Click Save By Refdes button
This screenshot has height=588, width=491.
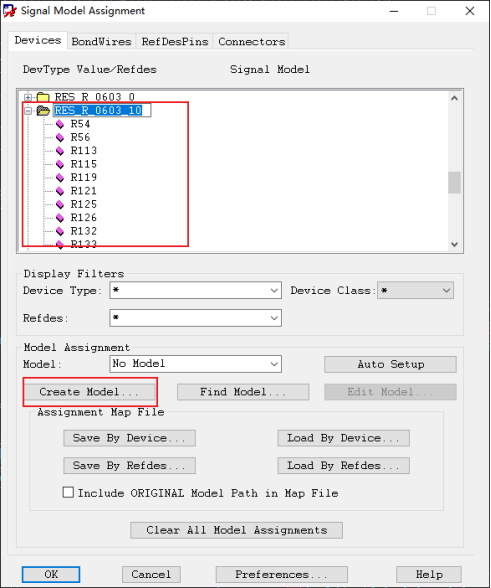pyautogui.click(x=129, y=465)
